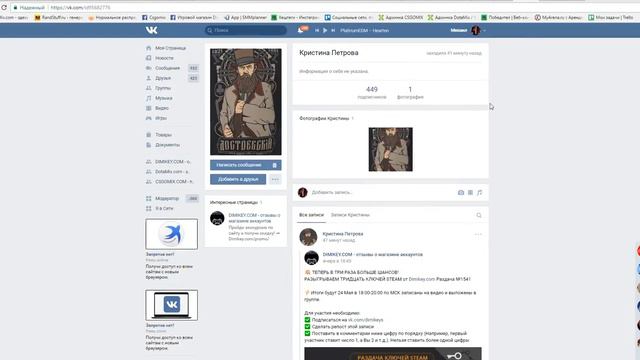Open Группы in the sidebar
The height and width of the screenshot is (360, 640).
pyautogui.click(x=163, y=88)
